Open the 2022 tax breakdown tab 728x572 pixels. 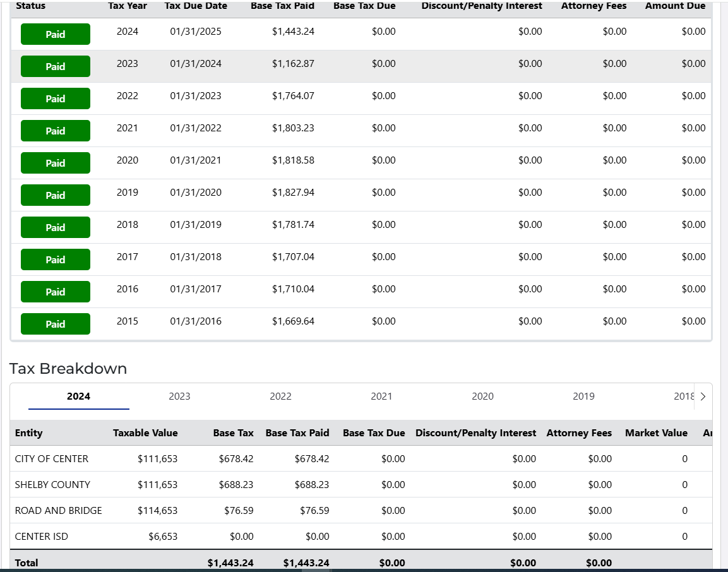click(x=280, y=396)
